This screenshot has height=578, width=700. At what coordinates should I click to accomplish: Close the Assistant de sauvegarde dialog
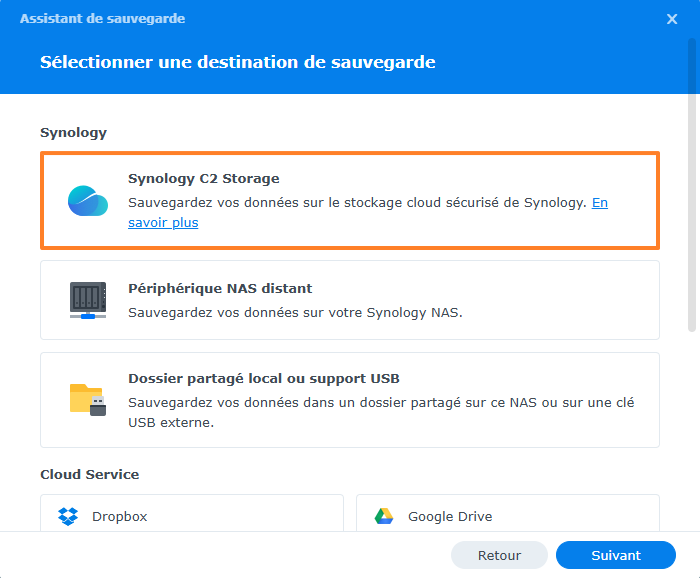[672, 19]
